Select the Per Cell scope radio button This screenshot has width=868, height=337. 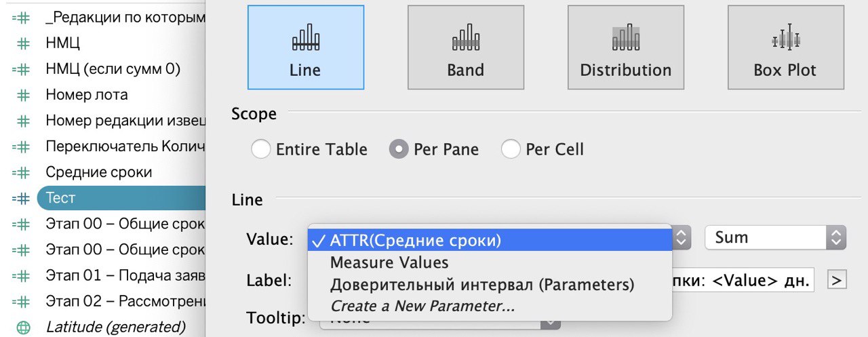pyautogui.click(x=511, y=149)
